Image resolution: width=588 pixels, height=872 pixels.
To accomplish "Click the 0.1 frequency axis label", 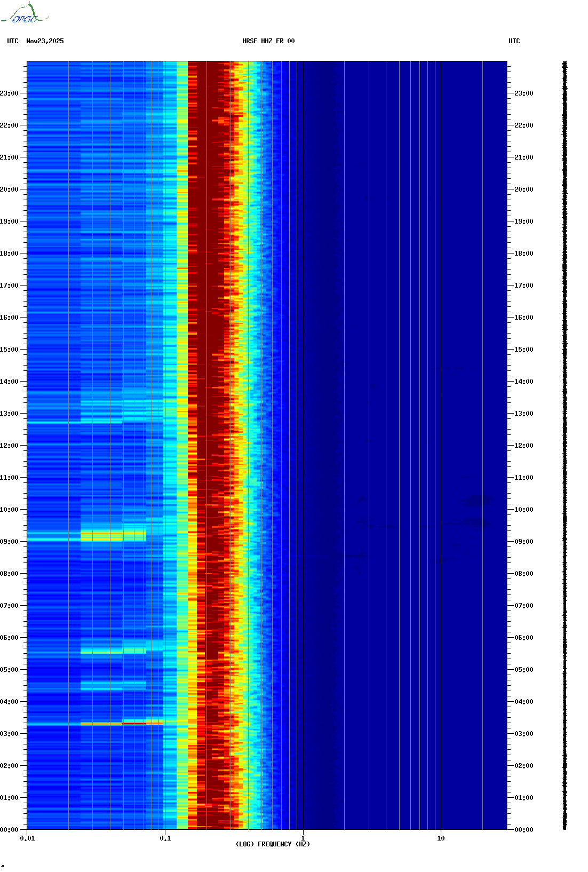I will coord(165,838).
